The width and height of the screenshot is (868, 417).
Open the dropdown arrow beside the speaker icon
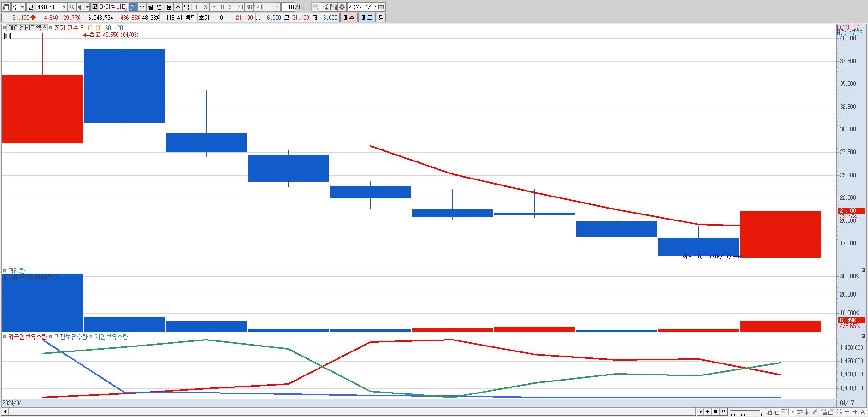(88, 7)
